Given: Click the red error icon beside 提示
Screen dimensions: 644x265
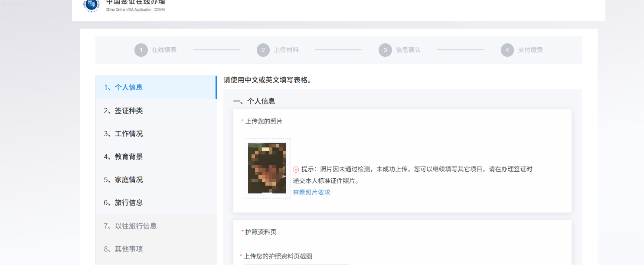Looking at the screenshot, I should point(296,169).
